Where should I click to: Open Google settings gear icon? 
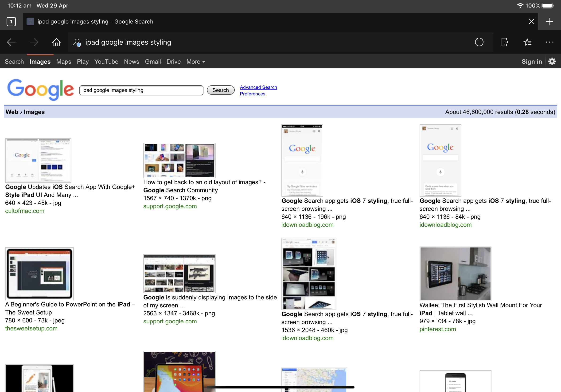coord(552,61)
